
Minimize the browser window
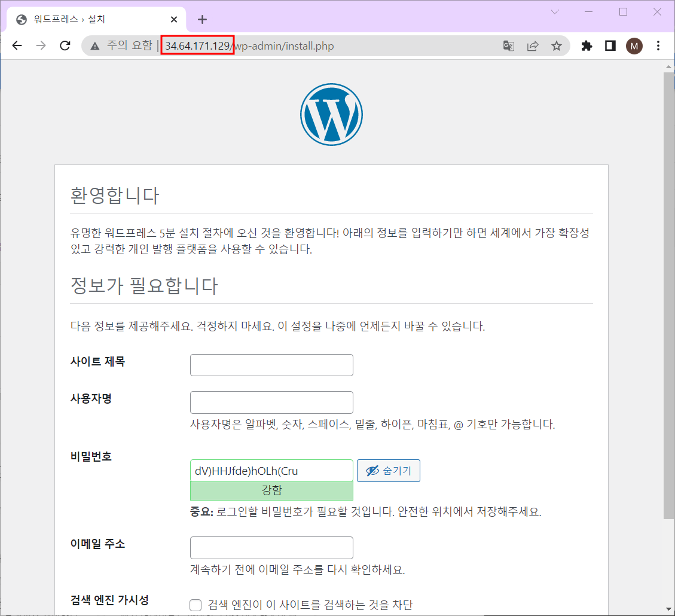[588, 12]
